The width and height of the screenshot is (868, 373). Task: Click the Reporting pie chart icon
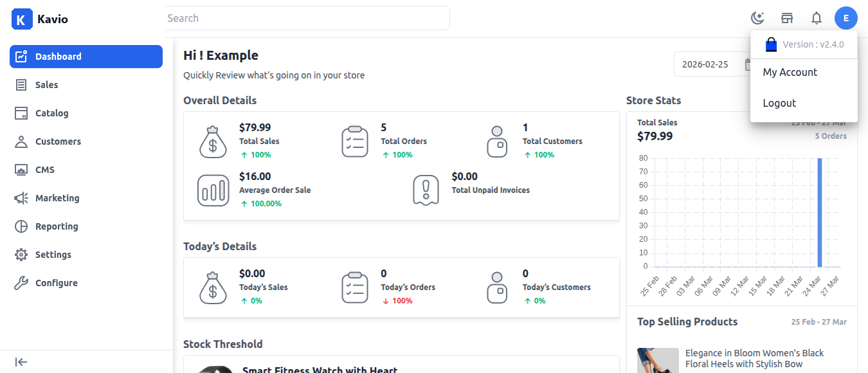(21, 226)
